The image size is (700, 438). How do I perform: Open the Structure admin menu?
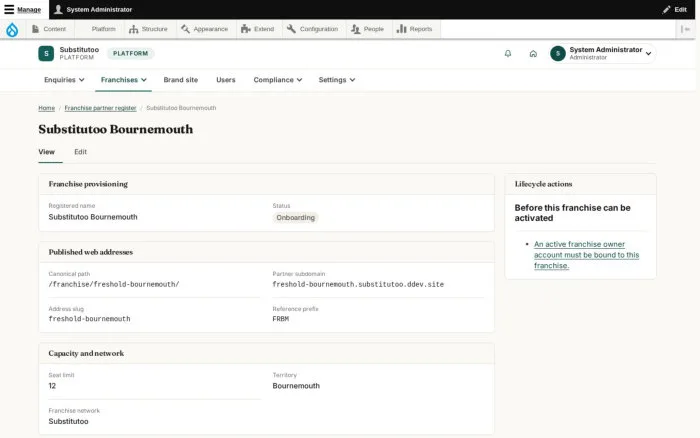(148, 29)
